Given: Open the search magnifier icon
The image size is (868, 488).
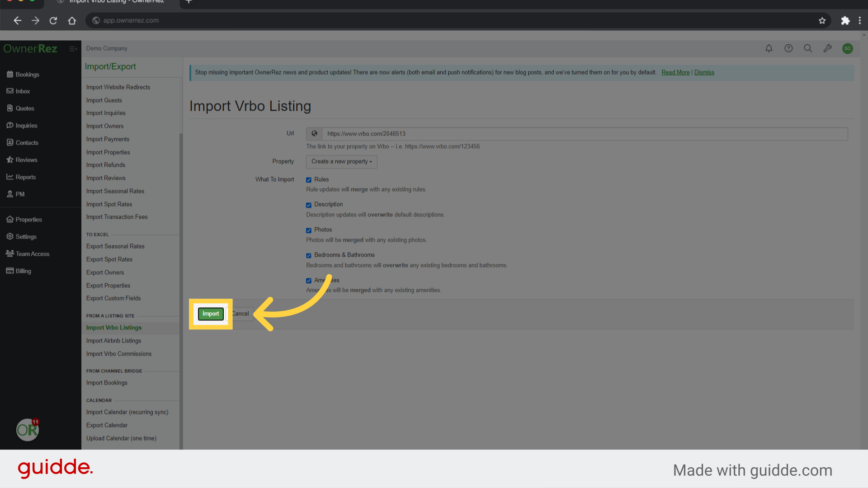Looking at the screenshot, I should click(808, 48).
